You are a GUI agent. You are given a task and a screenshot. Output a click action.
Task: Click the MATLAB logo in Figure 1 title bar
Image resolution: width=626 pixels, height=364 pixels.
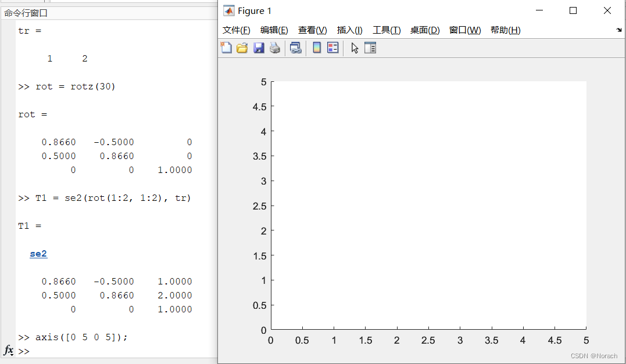click(x=229, y=11)
